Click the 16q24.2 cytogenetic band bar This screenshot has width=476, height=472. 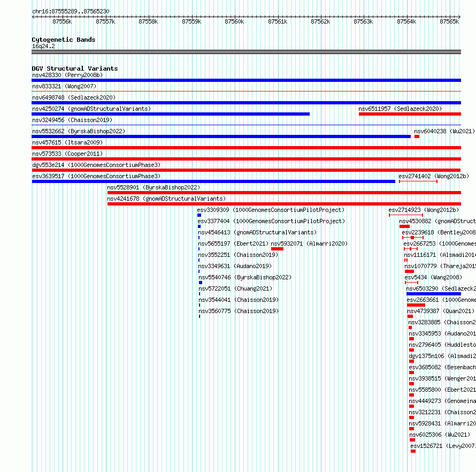point(246,52)
